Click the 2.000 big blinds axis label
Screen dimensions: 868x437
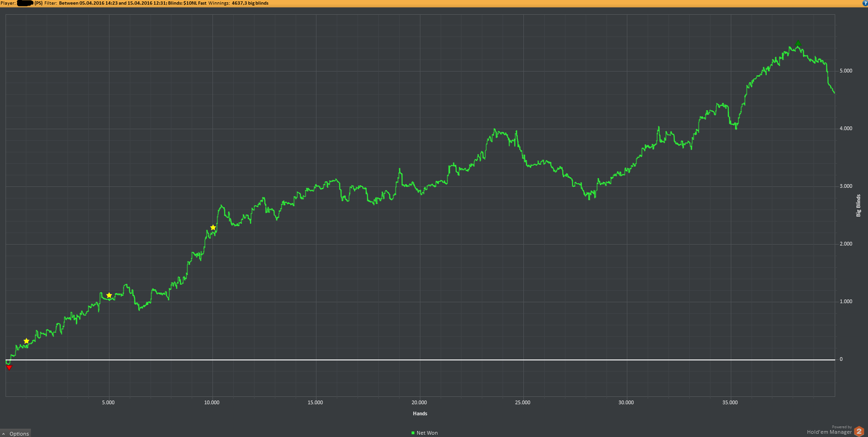[846, 244]
